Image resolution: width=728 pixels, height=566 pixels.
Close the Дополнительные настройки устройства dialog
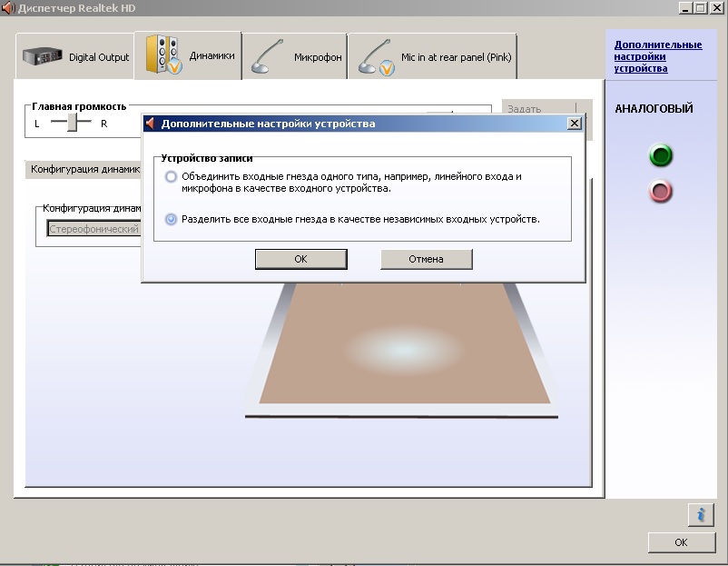(575, 124)
